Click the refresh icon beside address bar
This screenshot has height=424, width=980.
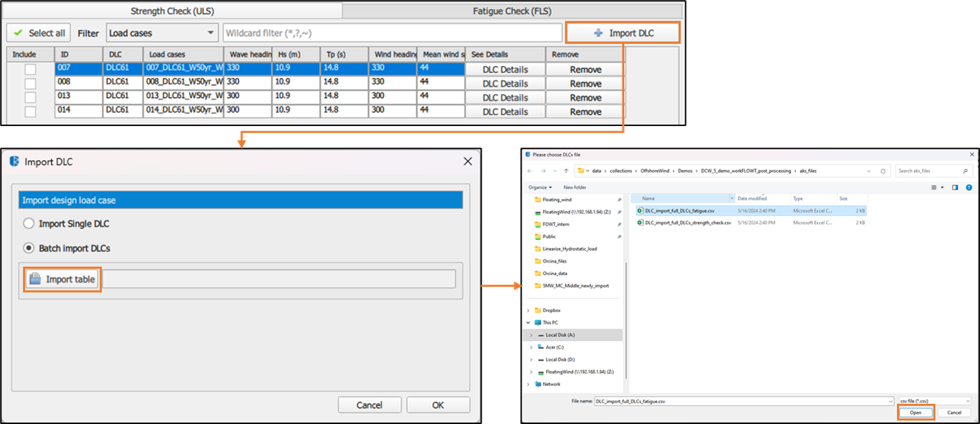pos(882,171)
